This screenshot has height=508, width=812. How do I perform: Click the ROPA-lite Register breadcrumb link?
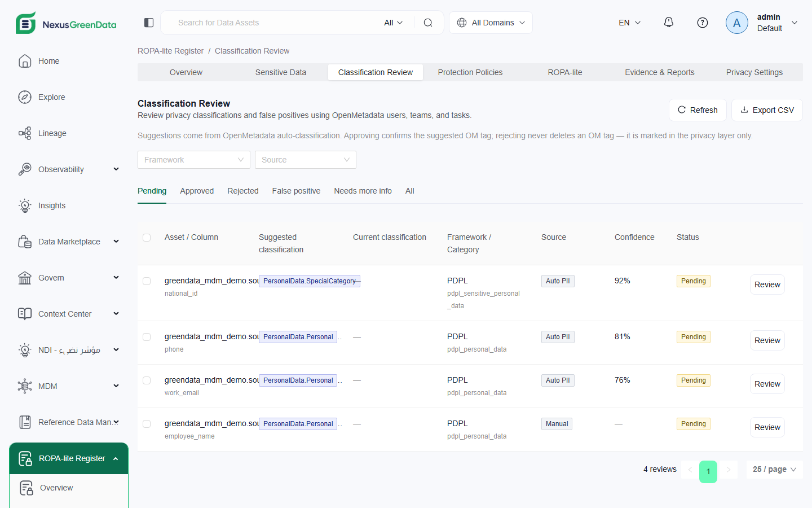(x=170, y=51)
